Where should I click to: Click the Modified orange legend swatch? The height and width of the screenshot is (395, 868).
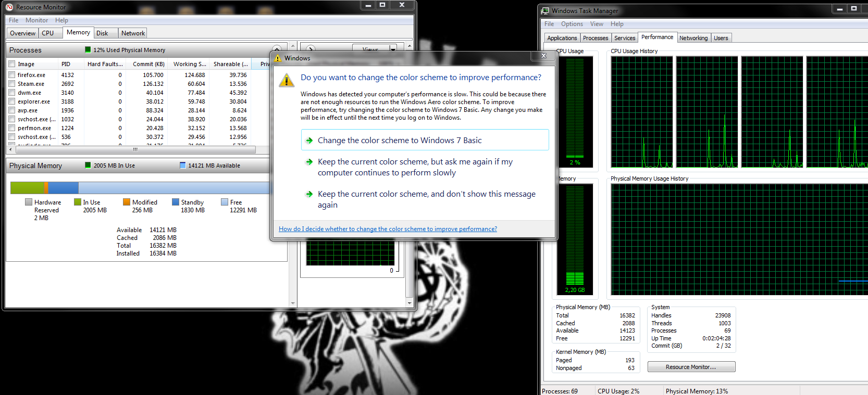click(127, 202)
